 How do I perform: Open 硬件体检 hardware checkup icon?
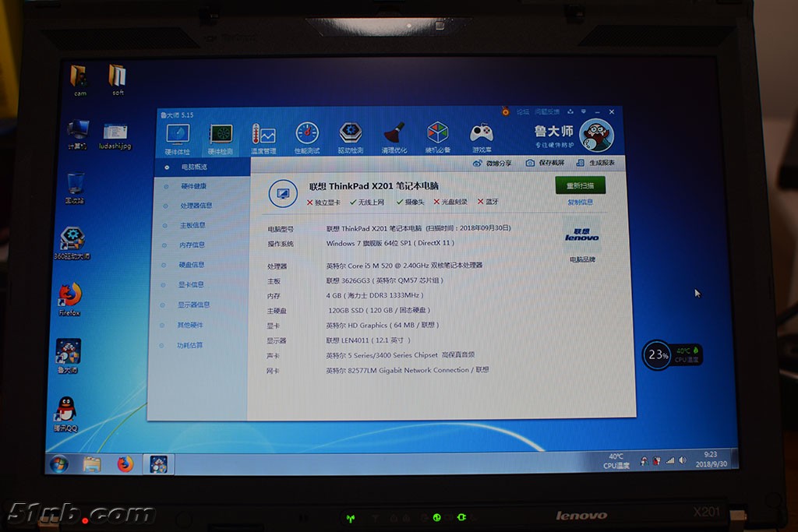pyautogui.click(x=178, y=138)
